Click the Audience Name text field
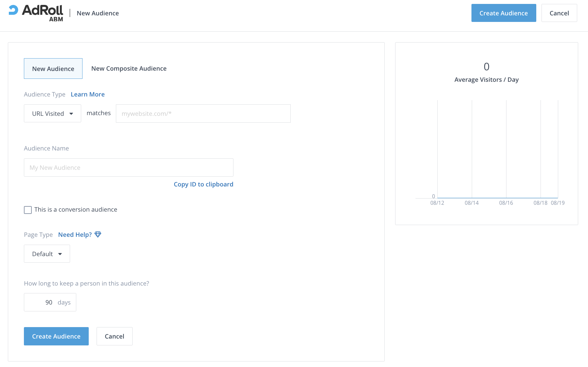 click(128, 167)
